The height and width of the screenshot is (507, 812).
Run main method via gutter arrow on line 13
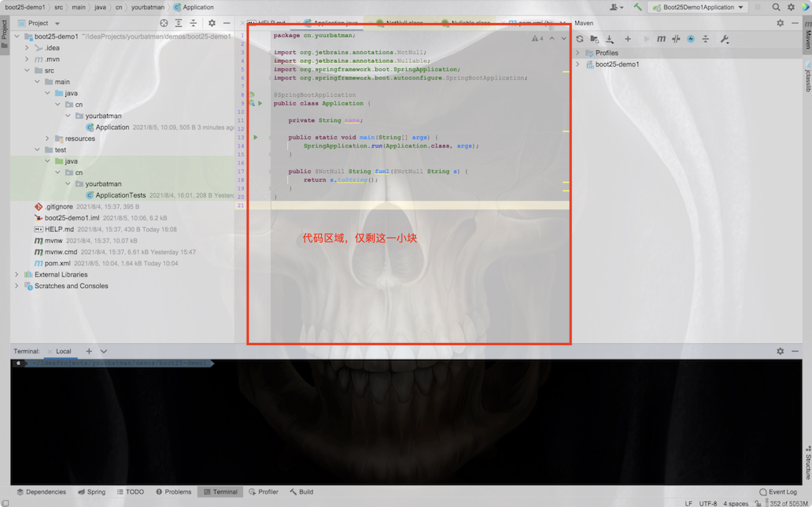[255, 137]
